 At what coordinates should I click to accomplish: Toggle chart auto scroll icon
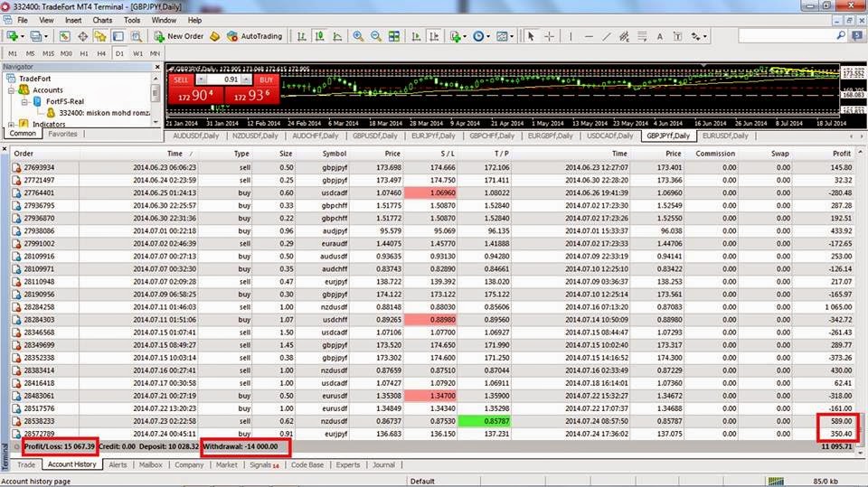click(x=416, y=36)
